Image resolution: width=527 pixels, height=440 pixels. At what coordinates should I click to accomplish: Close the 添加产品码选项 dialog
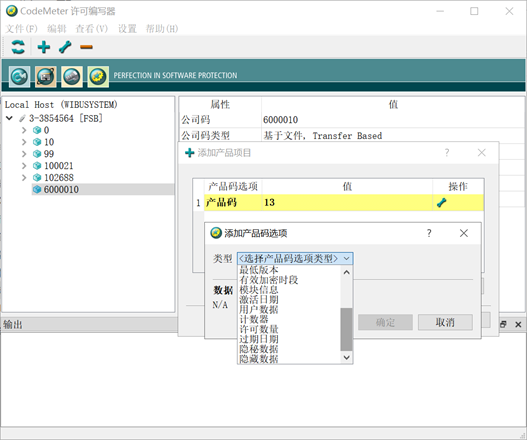coord(464,233)
